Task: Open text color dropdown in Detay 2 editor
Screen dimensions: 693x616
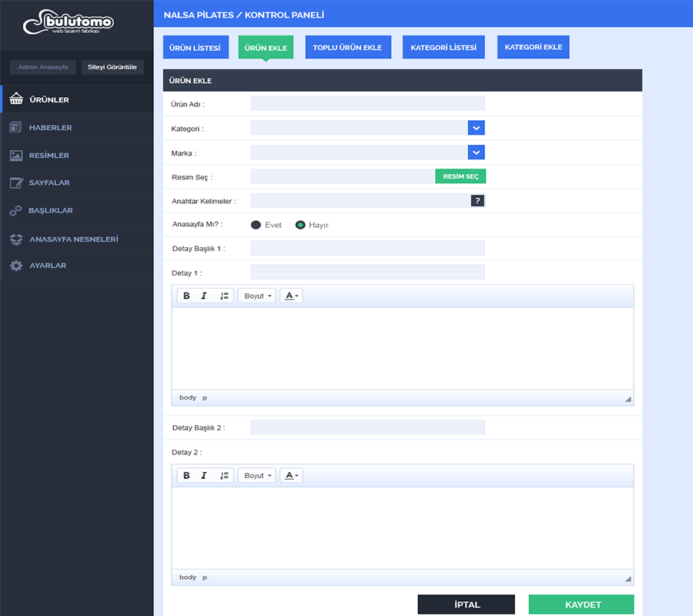Action: click(x=291, y=476)
